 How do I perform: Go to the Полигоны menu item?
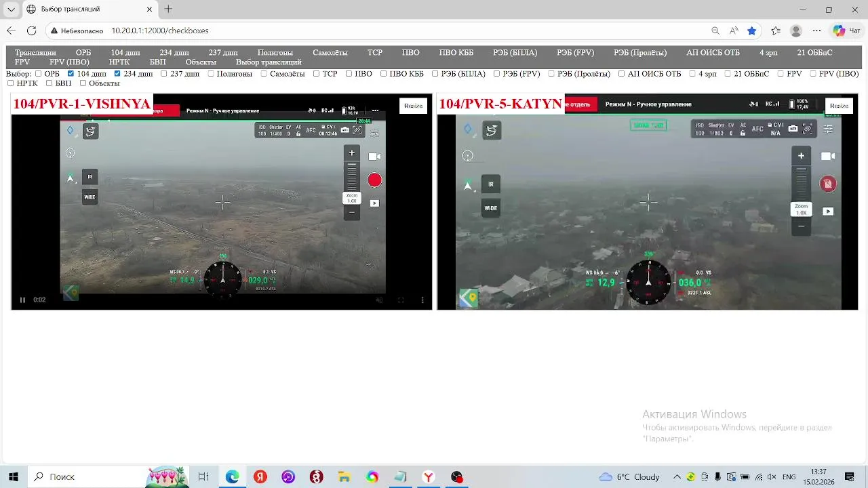pos(275,52)
